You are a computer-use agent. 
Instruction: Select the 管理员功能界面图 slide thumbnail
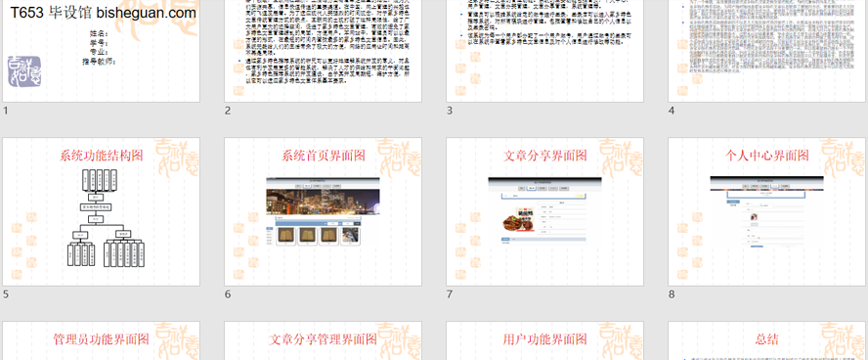(x=102, y=340)
